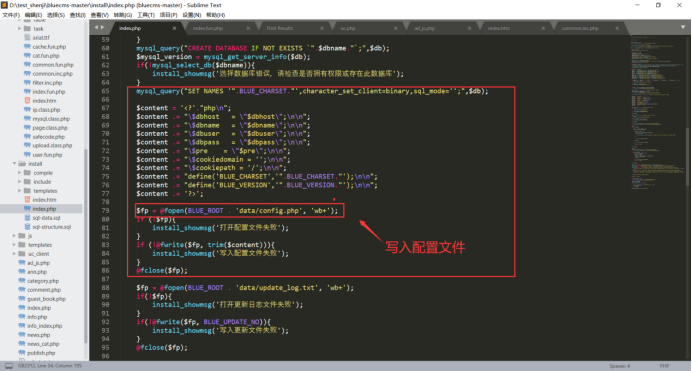Click GB2312, Line 34, Column 195 status text
This screenshot has width=692, height=371.
coord(50,366)
